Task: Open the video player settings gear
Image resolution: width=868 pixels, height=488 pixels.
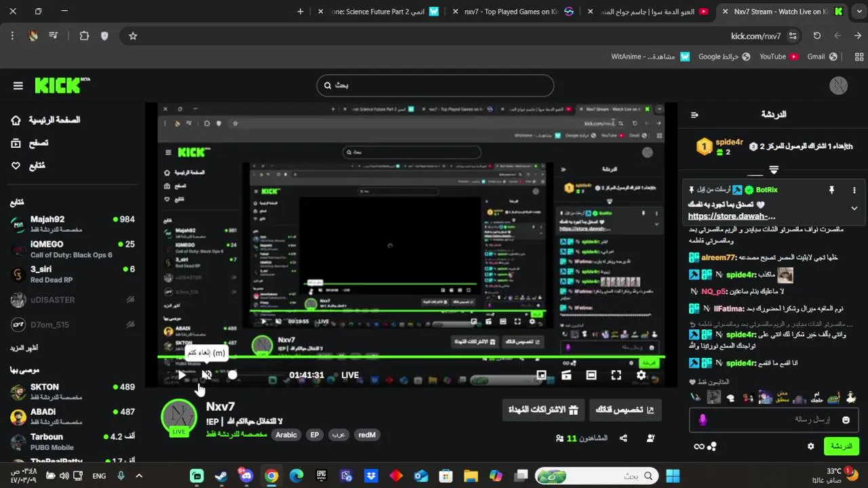Action: click(x=642, y=375)
